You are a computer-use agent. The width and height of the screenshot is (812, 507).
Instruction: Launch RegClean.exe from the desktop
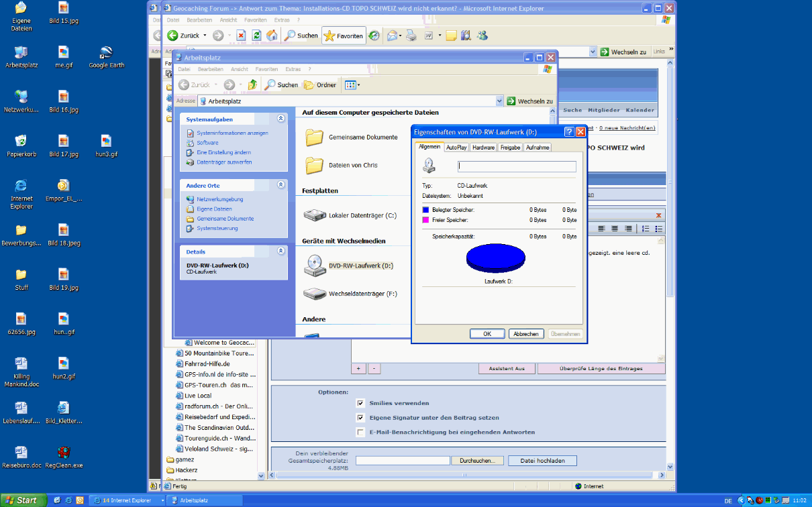tap(64, 453)
